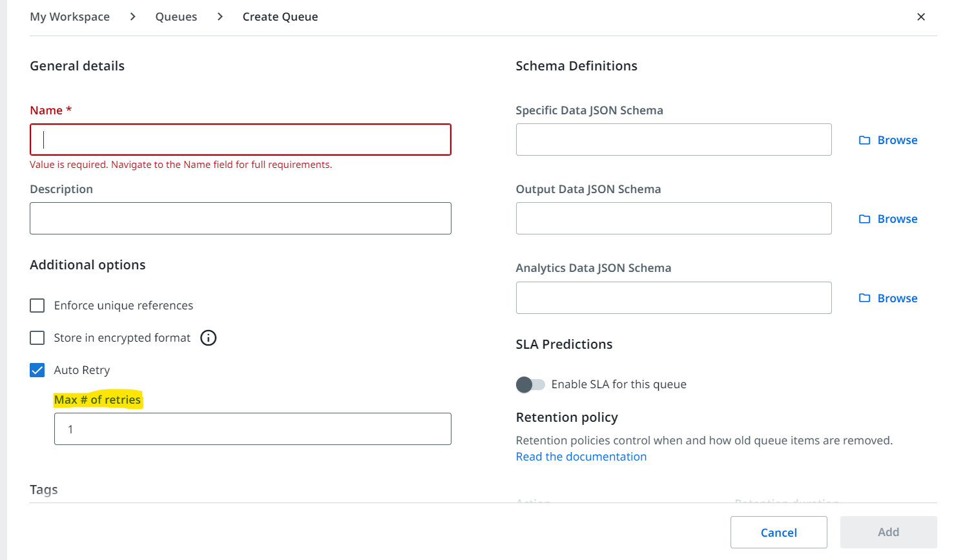Screen dimensions: 954x560
Task: Focus the queue Name input field
Action: 240,140
